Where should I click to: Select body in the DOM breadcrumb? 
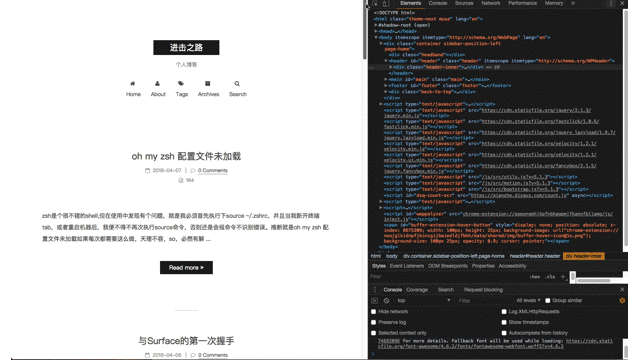coord(391,256)
